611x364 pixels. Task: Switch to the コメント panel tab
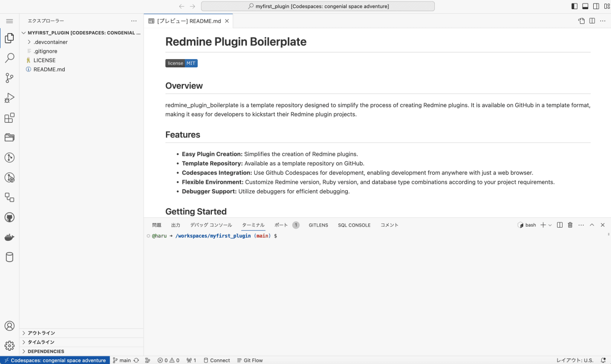pos(390,225)
